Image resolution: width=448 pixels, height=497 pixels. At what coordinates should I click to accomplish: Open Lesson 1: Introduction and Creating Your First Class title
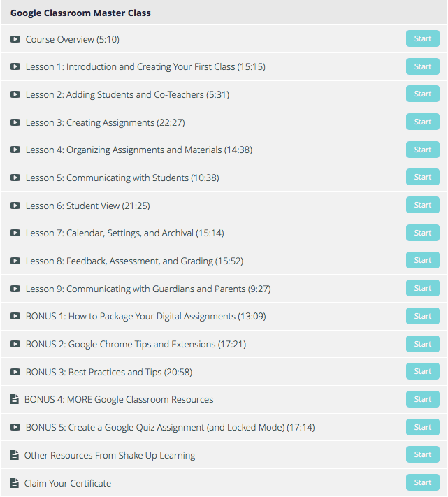pyautogui.click(x=145, y=67)
